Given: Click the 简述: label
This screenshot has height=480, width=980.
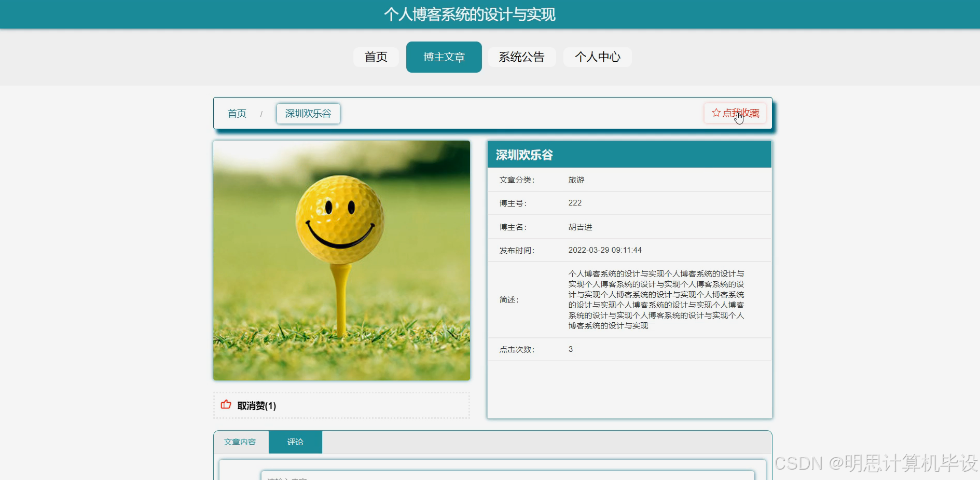Looking at the screenshot, I should (x=509, y=300).
